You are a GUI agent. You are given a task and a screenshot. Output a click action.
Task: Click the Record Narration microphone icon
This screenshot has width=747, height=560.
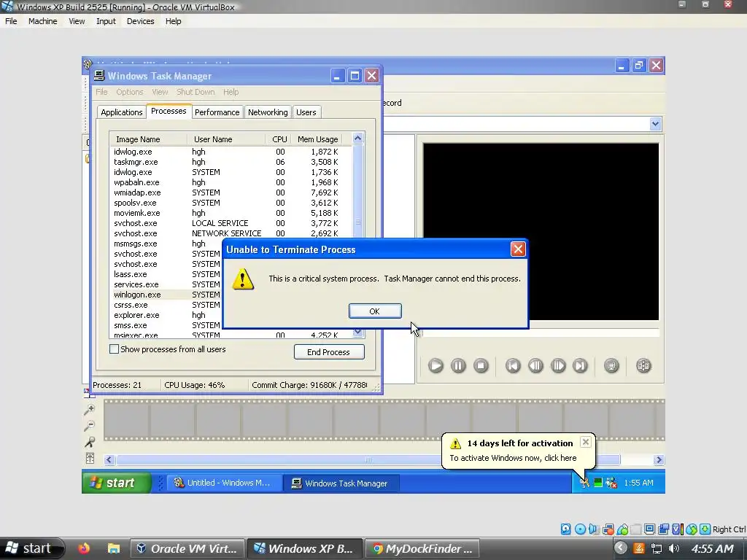point(89,442)
